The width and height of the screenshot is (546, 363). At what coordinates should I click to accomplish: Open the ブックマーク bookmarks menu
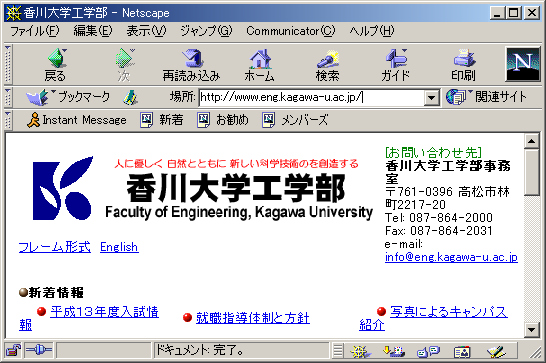coord(68,97)
